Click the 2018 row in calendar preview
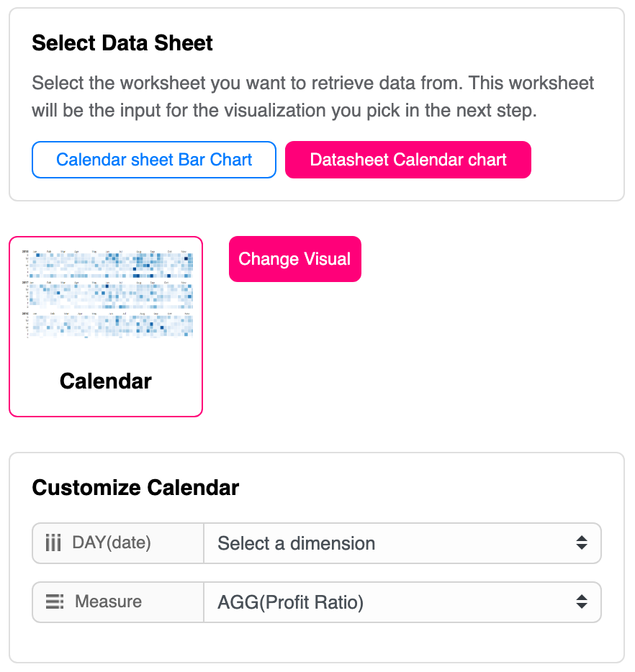 [107, 263]
